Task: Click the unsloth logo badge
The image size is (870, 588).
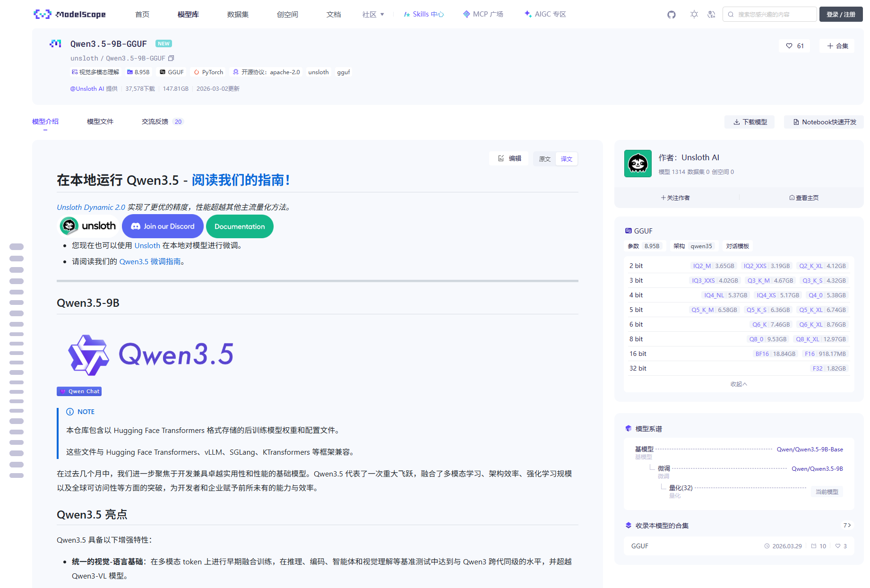Action: coord(88,226)
